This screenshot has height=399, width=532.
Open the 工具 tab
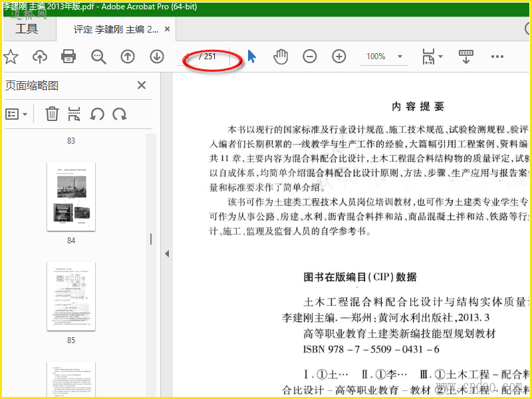(27, 29)
